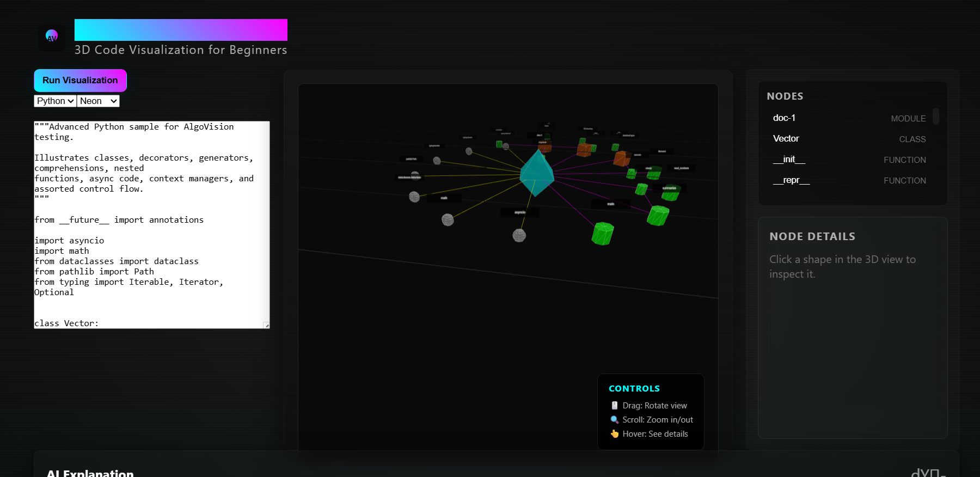This screenshot has width=980, height=477.
Task: Open the Neon theme dropdown
Action: tap(98, 101)
